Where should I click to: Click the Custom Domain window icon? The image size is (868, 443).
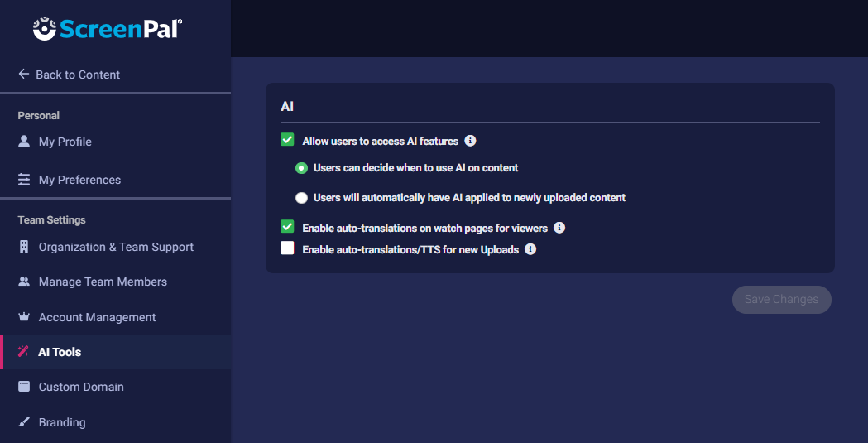coord(24,387)
